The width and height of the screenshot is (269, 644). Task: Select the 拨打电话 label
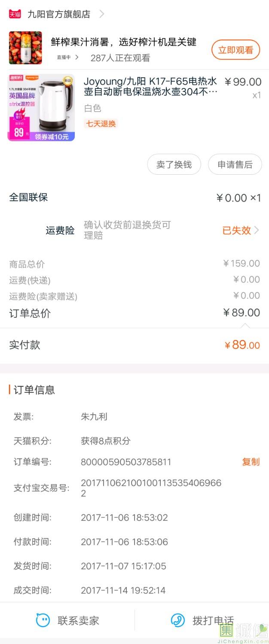[x=213, y=620]
